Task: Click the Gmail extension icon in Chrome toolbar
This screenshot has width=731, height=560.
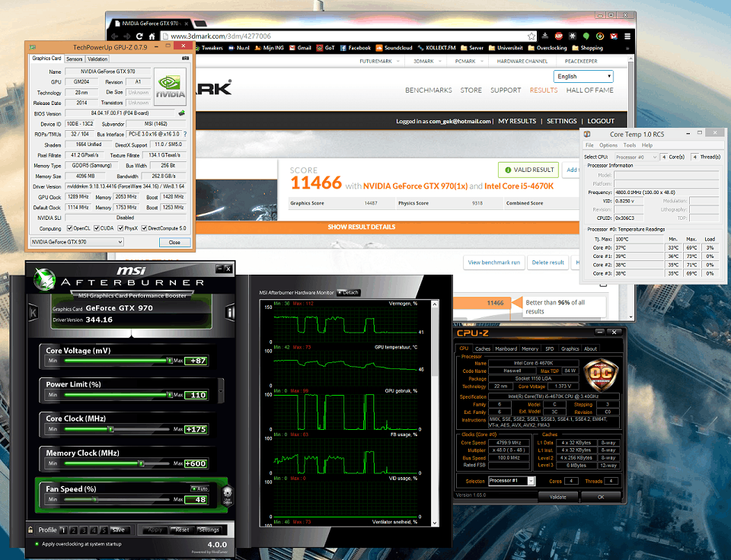Action: coord(614,36)
